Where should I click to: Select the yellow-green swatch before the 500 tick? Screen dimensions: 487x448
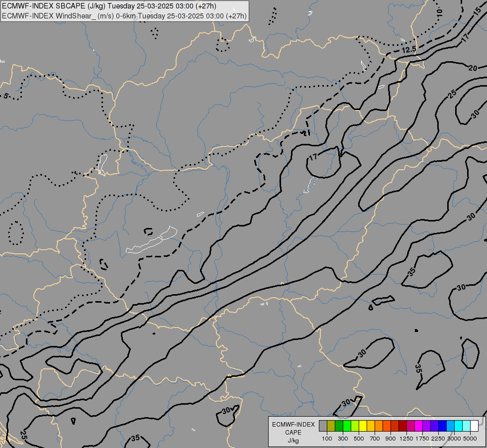tap(355, 426)
